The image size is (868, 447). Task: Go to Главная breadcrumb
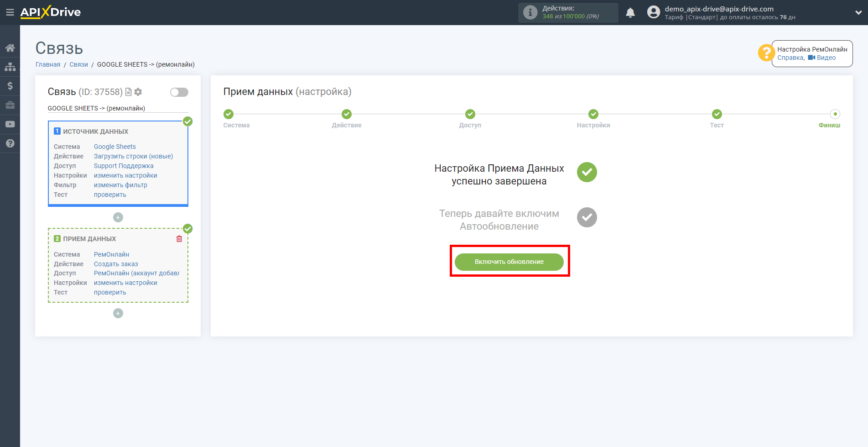click(48, 64)
